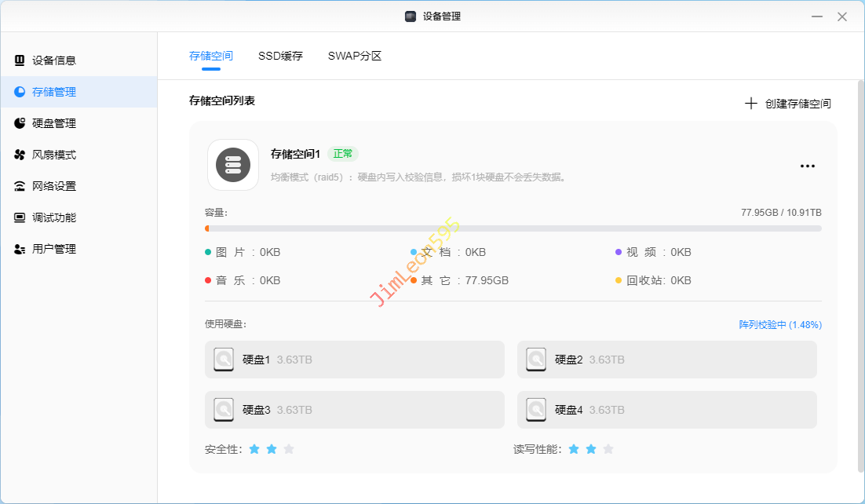This screenshot has height=504, width=865.
Task: Click the 调试功能 monitor icon
Action: coord(20,217)
